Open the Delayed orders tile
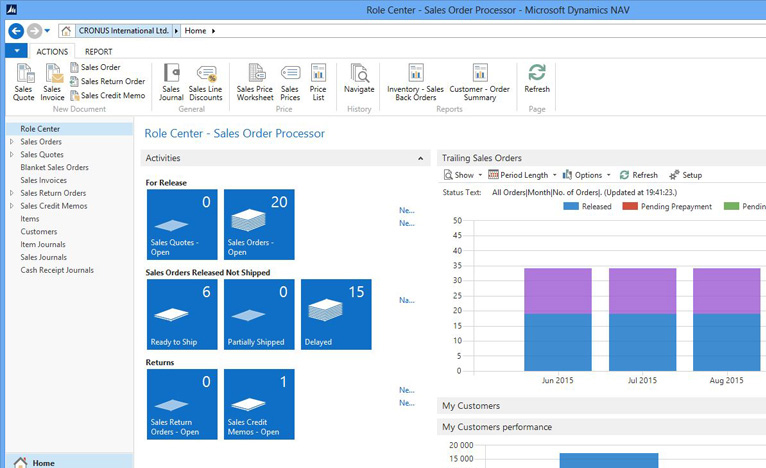 [336, 314]
